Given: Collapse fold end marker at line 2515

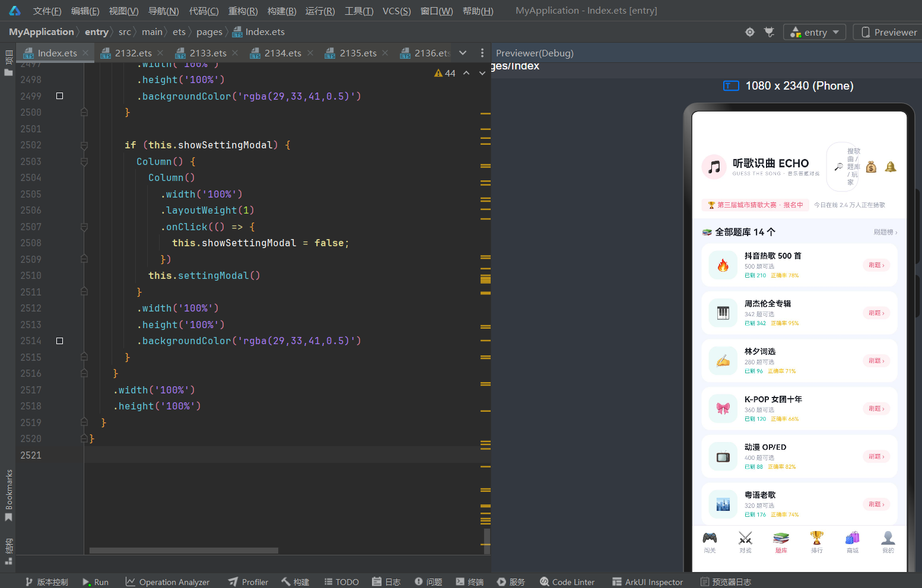Looking at the screenshot, I should pyautogui.click(x=84, y=357).
